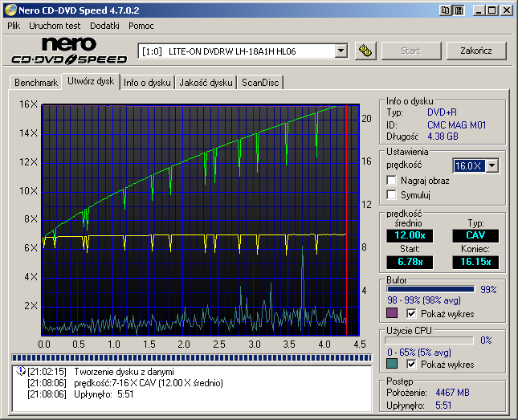Toggle Bufor Pokaż wykres checkbox
Viewport: 518px width, 420px height.
coord(411,313)
